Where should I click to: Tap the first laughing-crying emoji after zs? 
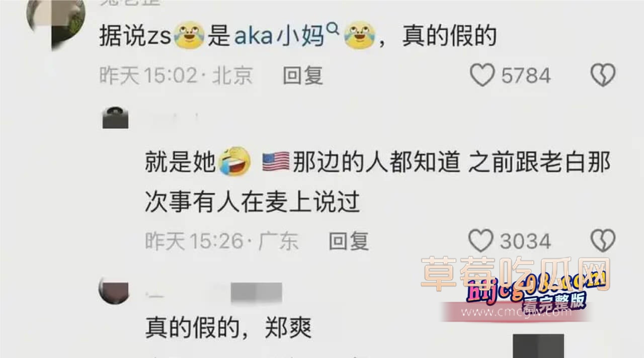pyautogui.click(x=189, y=36)
